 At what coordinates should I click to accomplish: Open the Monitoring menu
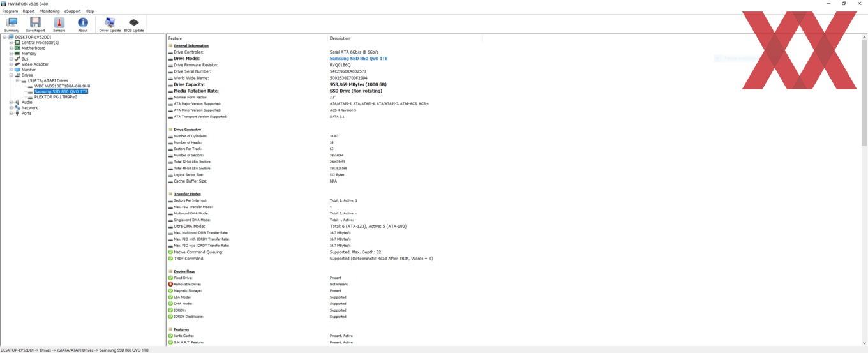tap(49, 11)
